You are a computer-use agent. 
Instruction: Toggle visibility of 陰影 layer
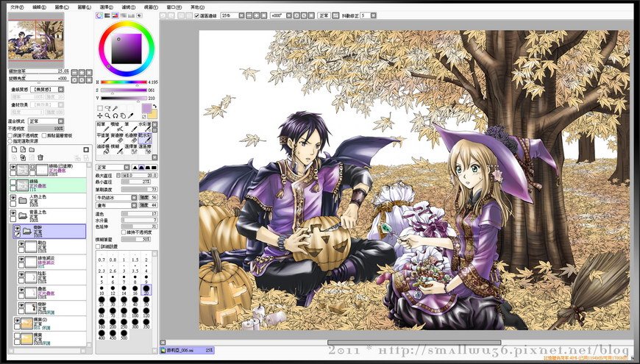pos(21,274)
